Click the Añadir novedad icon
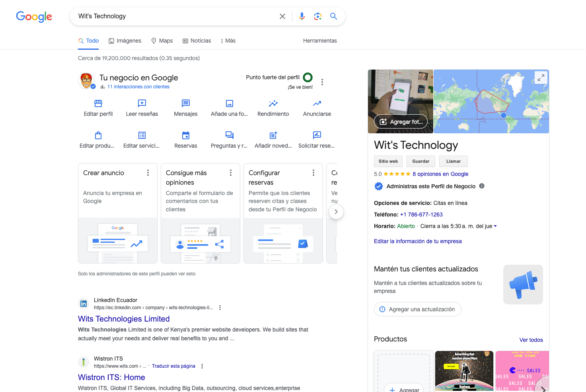The height and width of the screenshot is (392, 586). pyautogui.click(x=273, y=135)
